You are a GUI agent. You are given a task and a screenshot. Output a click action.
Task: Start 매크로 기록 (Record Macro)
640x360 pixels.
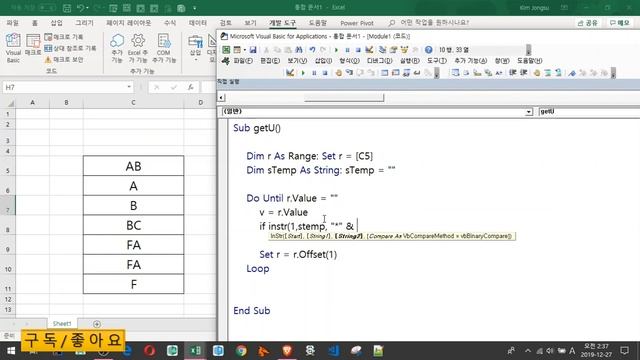point(64,37)
